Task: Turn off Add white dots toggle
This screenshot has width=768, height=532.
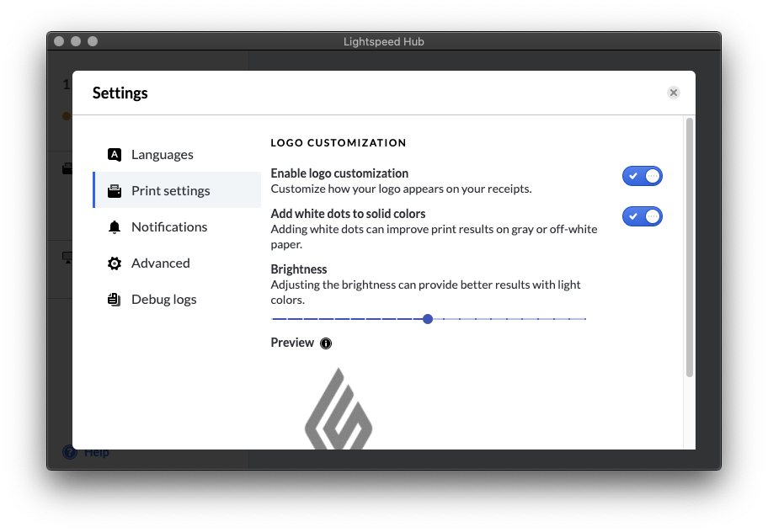Action: click(x=643, y=215)
